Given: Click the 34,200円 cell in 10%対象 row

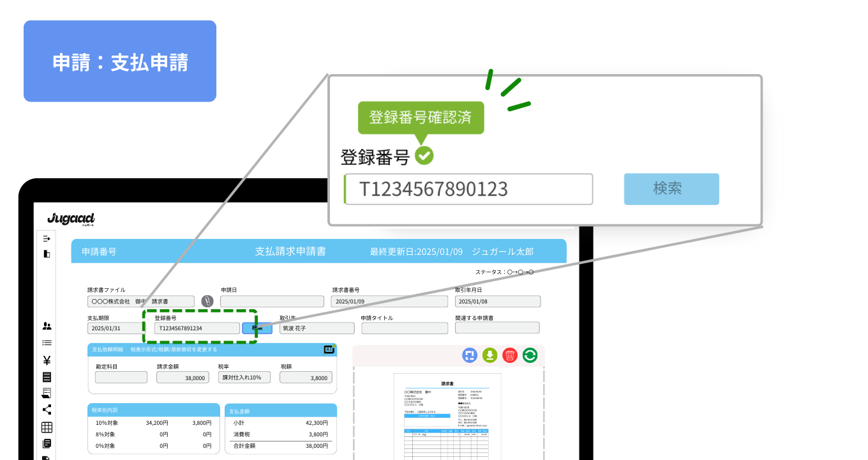Looking at the screenshot, I should pos(157,423).
